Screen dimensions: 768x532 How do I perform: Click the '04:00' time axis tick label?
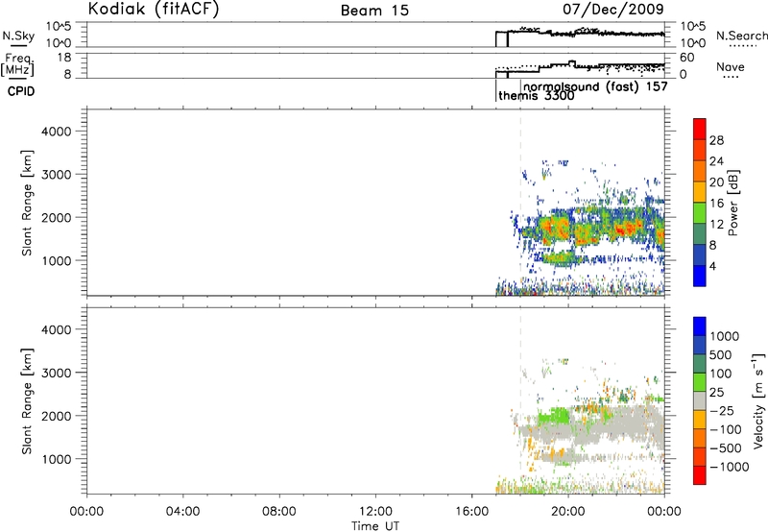point(182,512)
